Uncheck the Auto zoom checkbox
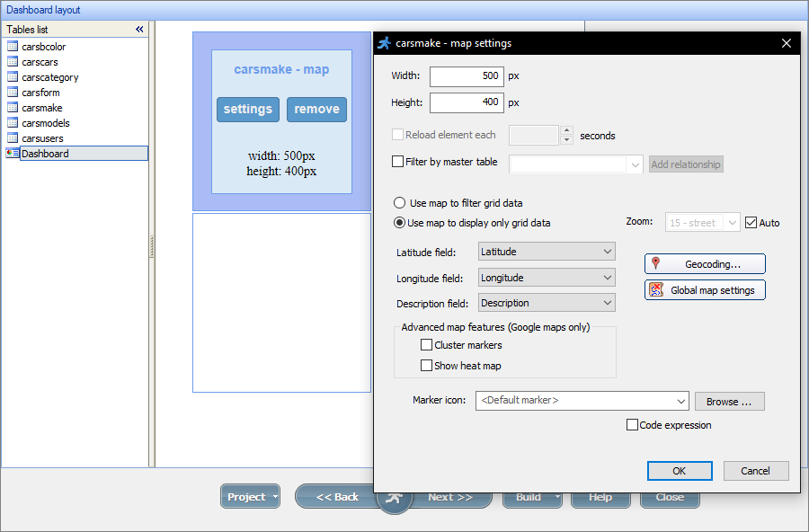The height and width of the screenshot is (532, 809). 749,222
